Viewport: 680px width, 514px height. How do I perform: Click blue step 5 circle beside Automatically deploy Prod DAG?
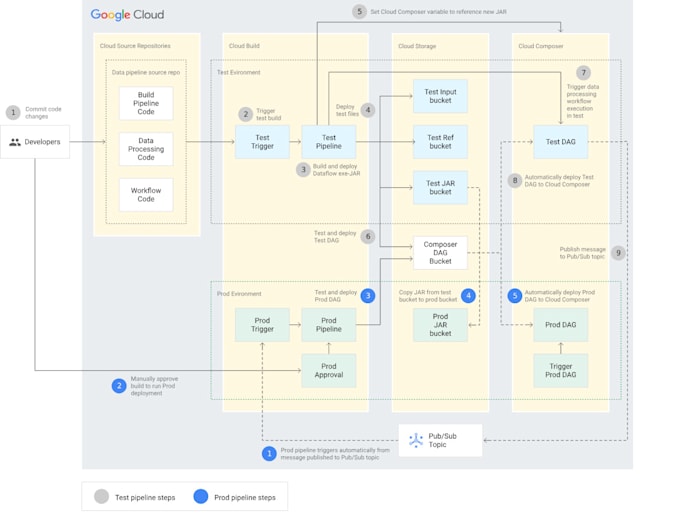515,296
